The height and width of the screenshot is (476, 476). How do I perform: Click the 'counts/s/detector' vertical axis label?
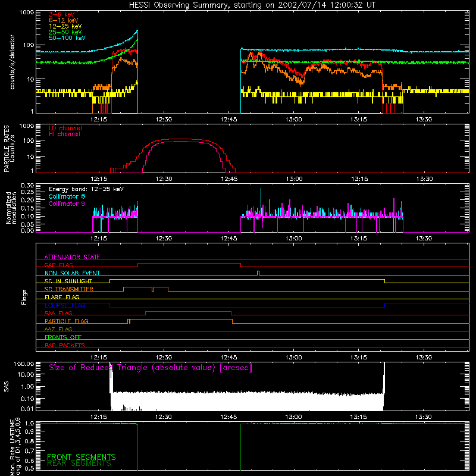point(12,62)
